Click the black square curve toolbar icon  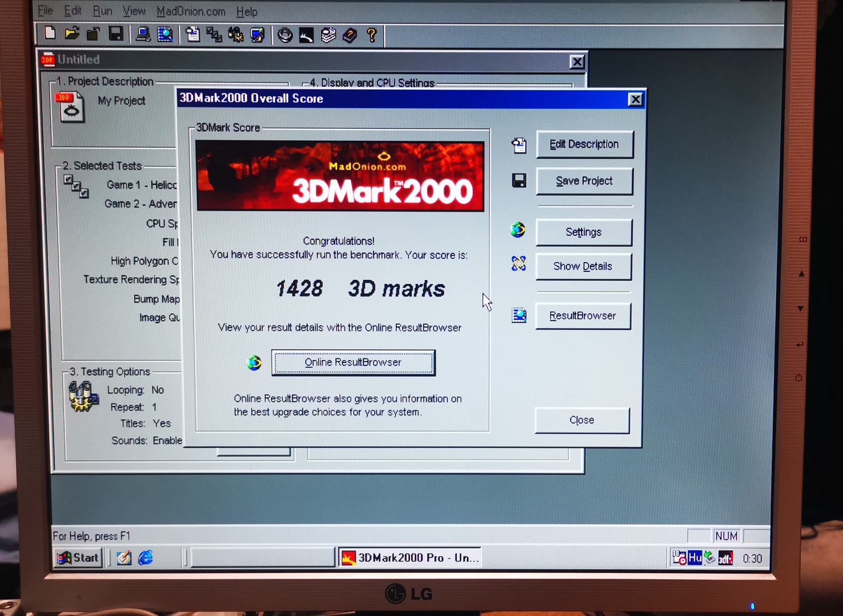(307, 35)
